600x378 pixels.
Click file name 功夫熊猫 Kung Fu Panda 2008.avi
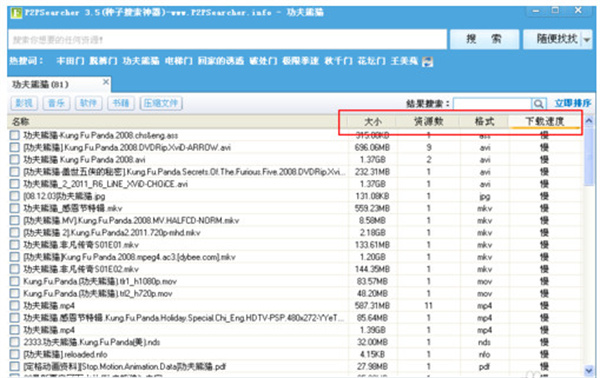point(84,160)
